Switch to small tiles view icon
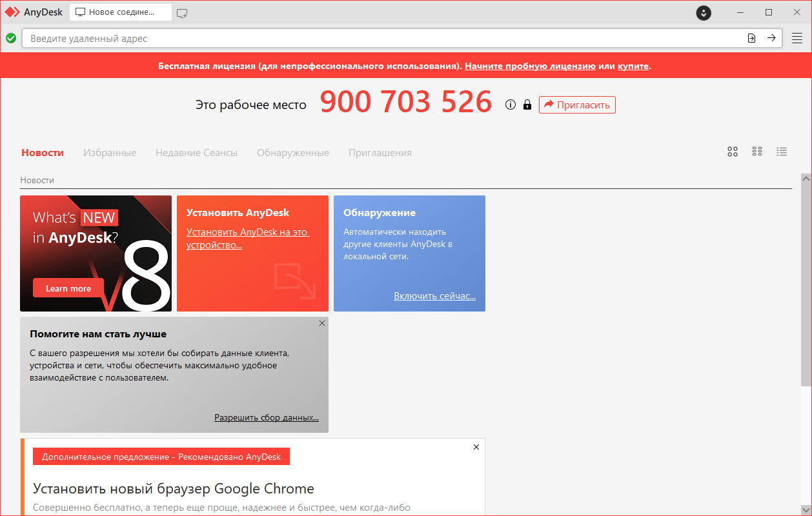812x516 pixels. tap(757, 152)
